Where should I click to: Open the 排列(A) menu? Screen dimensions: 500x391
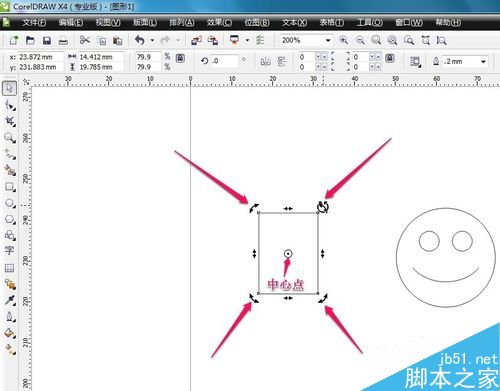[182, 23]
